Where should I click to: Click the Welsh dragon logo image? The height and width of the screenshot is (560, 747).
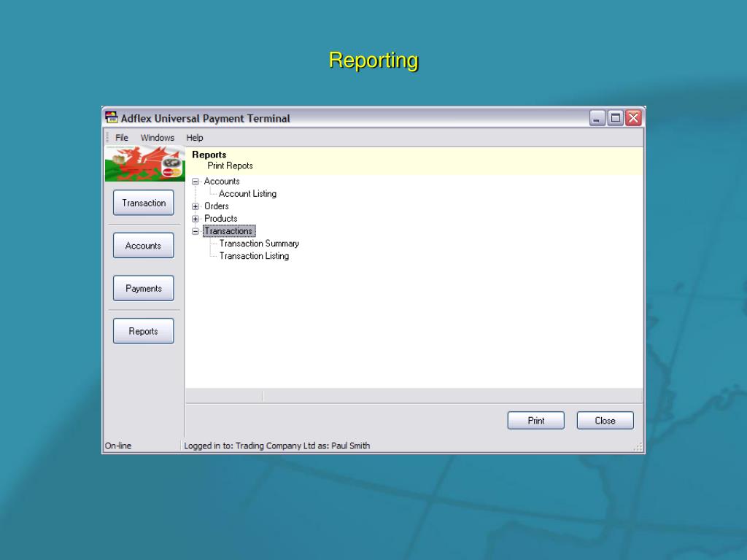(145, 164)
